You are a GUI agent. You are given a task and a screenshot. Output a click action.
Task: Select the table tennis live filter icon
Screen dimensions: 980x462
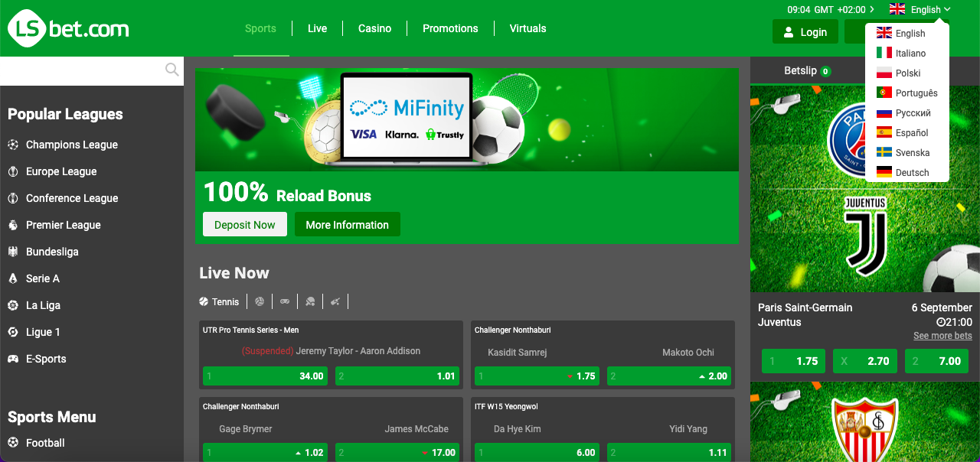pos(310,301)
